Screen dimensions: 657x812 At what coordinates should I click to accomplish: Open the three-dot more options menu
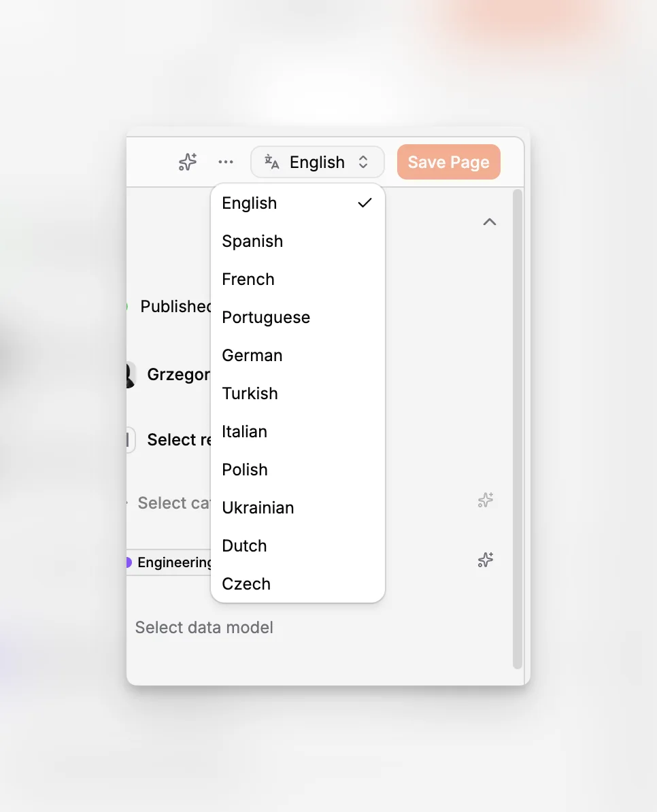pyautogui.click(x=226, y=162)
